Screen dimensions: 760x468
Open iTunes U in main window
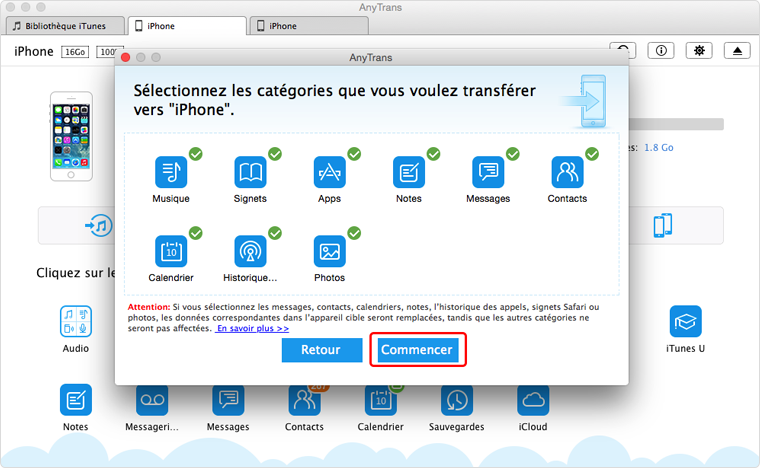pos(685,321)
